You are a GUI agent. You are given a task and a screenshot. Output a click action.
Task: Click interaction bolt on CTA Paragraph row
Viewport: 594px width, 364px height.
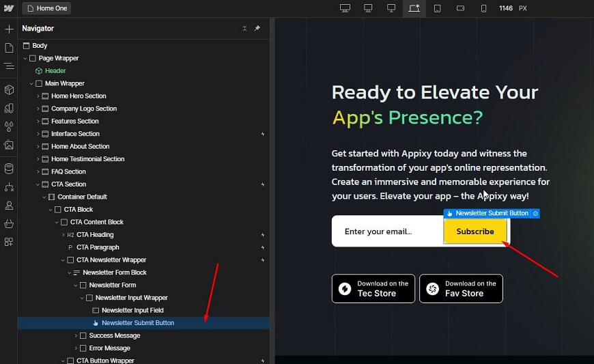pos(263,247)
